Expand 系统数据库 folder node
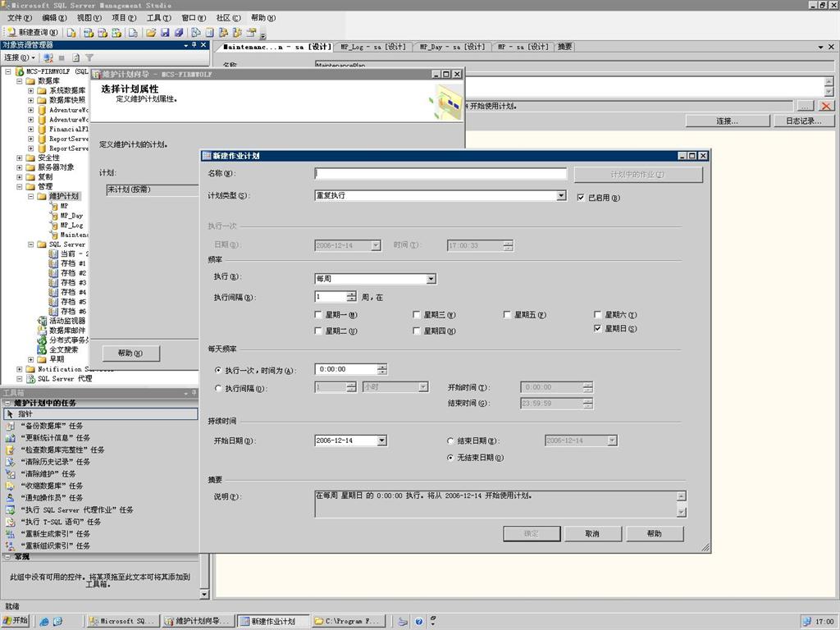 31,90
